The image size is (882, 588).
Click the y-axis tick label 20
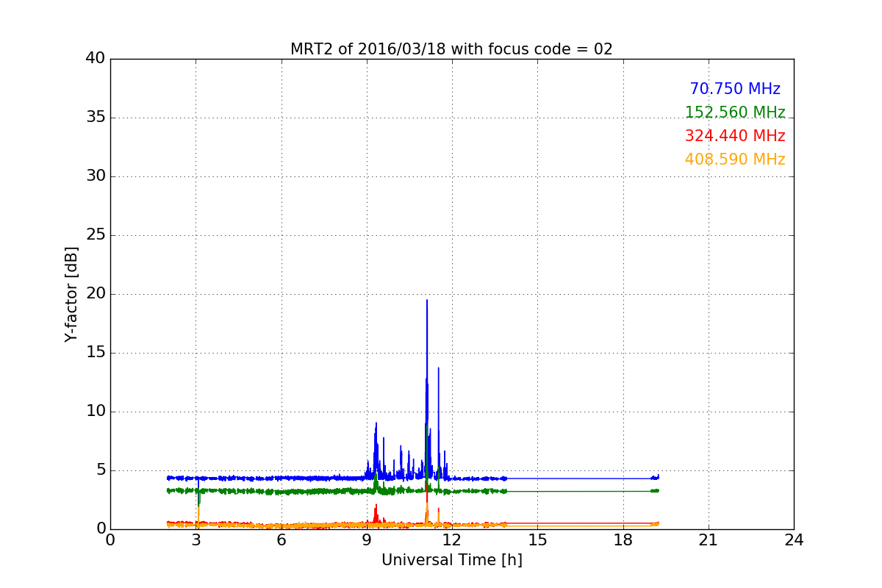click(x=96, y=294)
